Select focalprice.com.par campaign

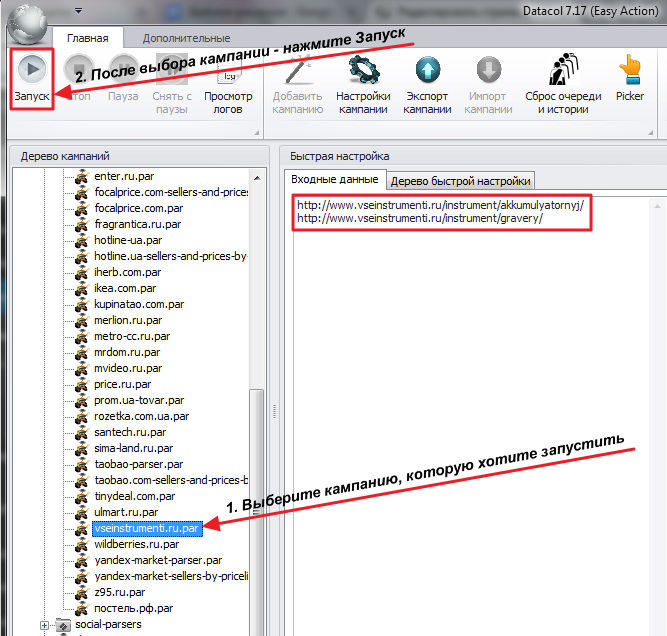(x=139, y=208)
